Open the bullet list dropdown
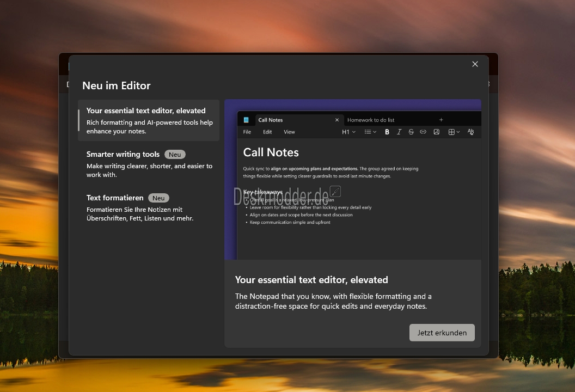 [370, 132]
